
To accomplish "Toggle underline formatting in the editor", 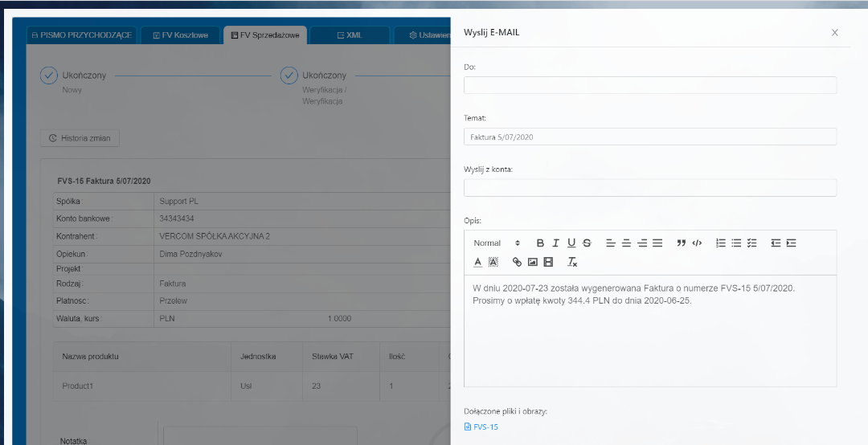I will 571,243.
